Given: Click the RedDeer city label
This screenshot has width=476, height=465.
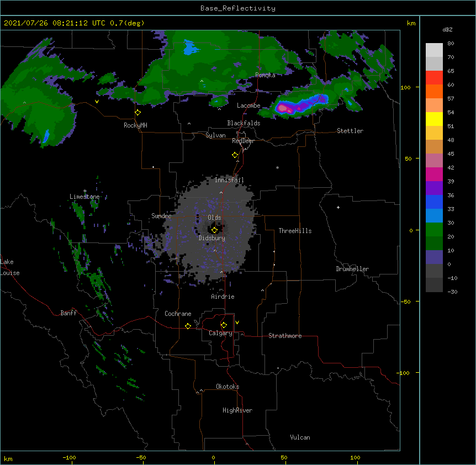Looking at the screenshot, I should (243, 141).
